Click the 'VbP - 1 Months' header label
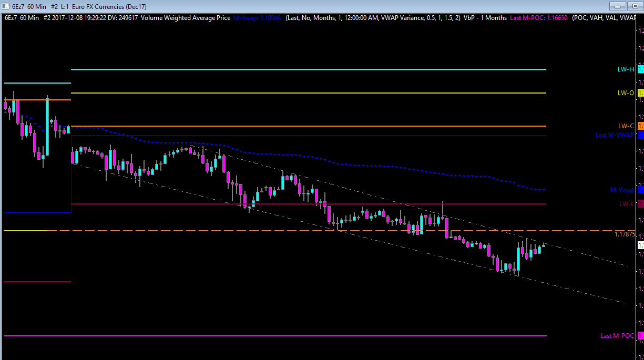Screen dimensions: 644x360 point(485,17)
